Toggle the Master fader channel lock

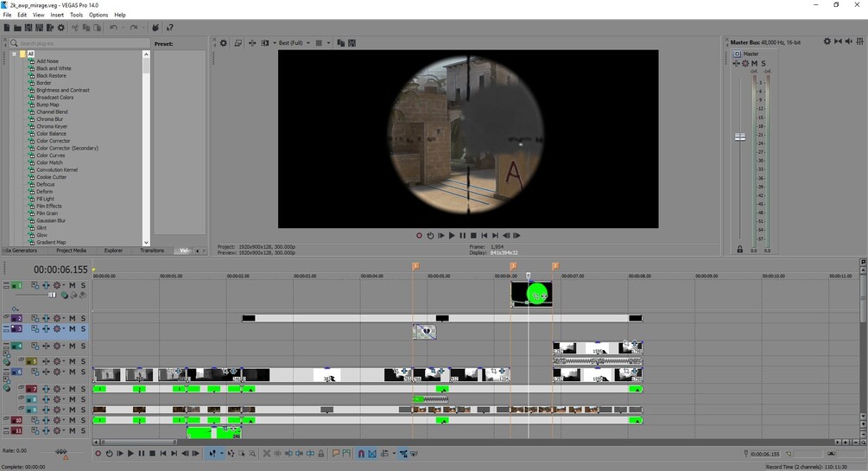[x=739, y=250]
